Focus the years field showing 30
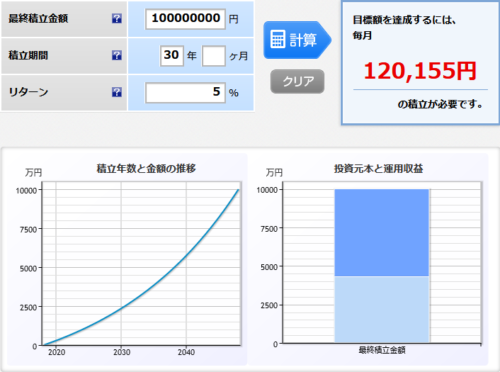 point(172,56)
